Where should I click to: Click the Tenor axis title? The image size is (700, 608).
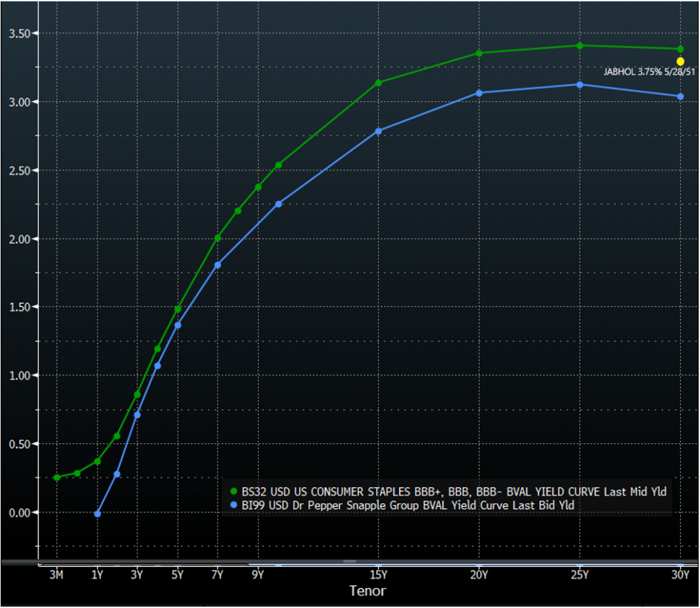tap(368, 591)
